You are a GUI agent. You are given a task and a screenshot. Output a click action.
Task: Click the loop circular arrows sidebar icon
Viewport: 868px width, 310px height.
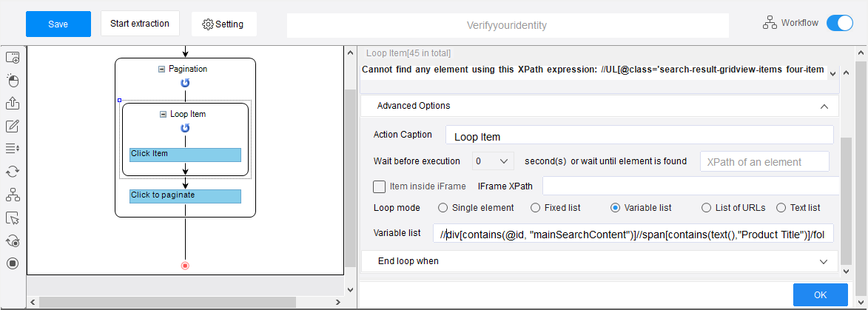[12, 172]
